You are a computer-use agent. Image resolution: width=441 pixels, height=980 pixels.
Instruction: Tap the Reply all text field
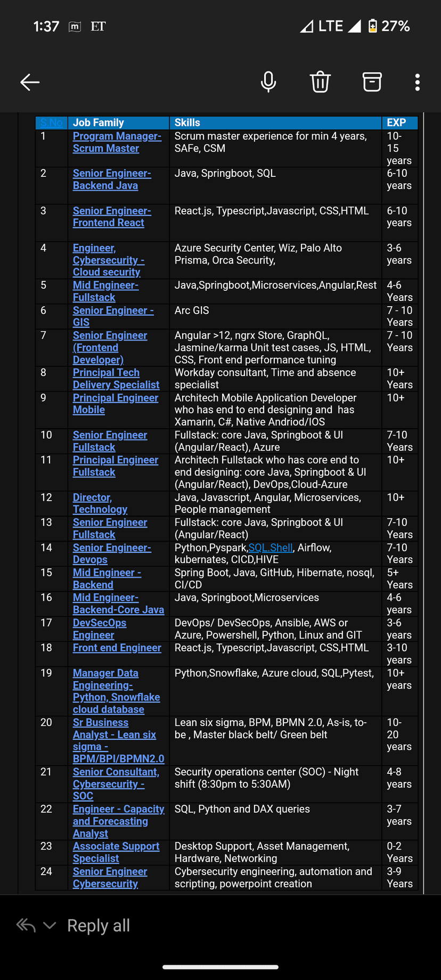(99, 926)
